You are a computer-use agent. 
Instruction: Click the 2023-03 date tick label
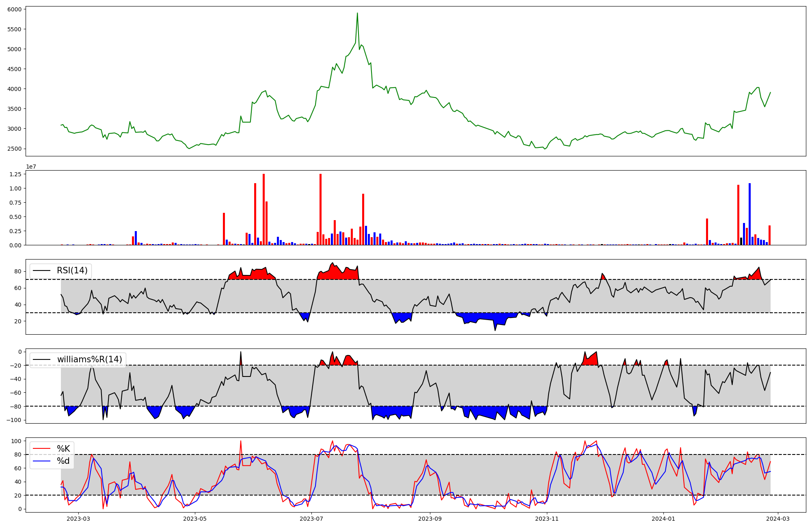78,519
